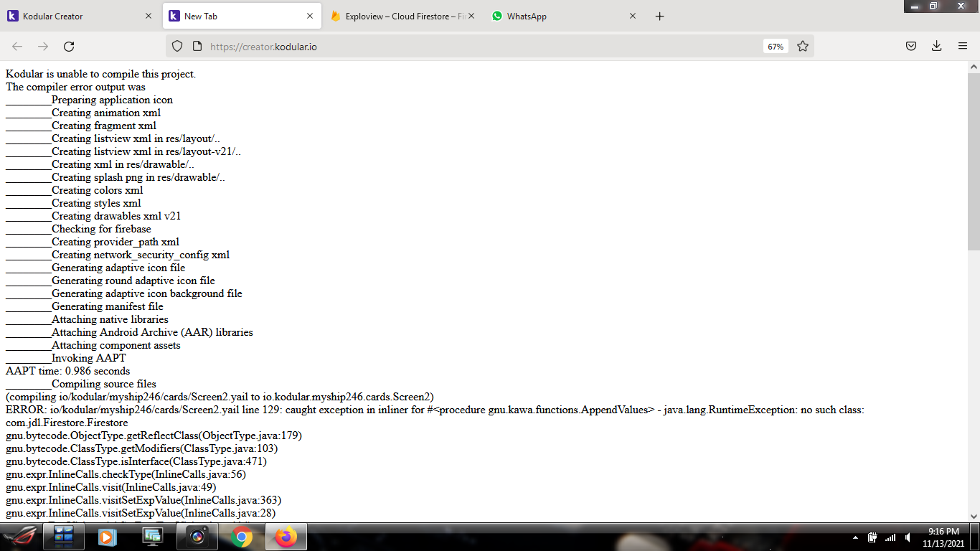Show hidden system tray icons
The image size is (980, 551).
855,537
